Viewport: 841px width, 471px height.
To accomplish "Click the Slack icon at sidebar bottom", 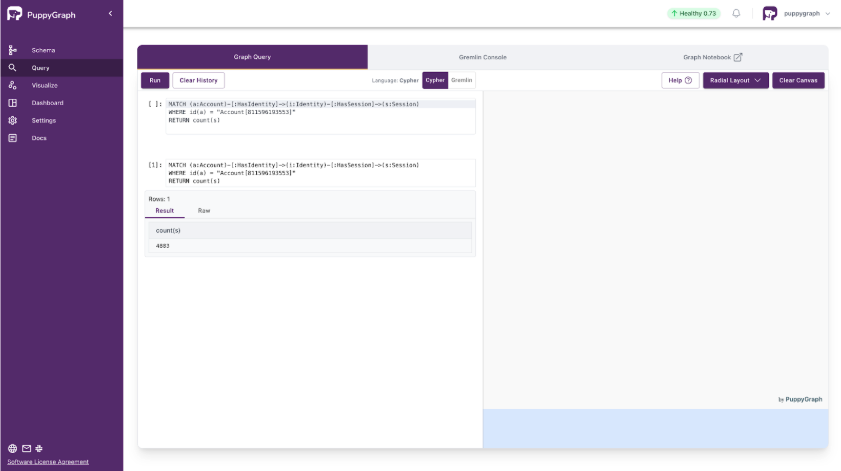I will coord(39,449).
